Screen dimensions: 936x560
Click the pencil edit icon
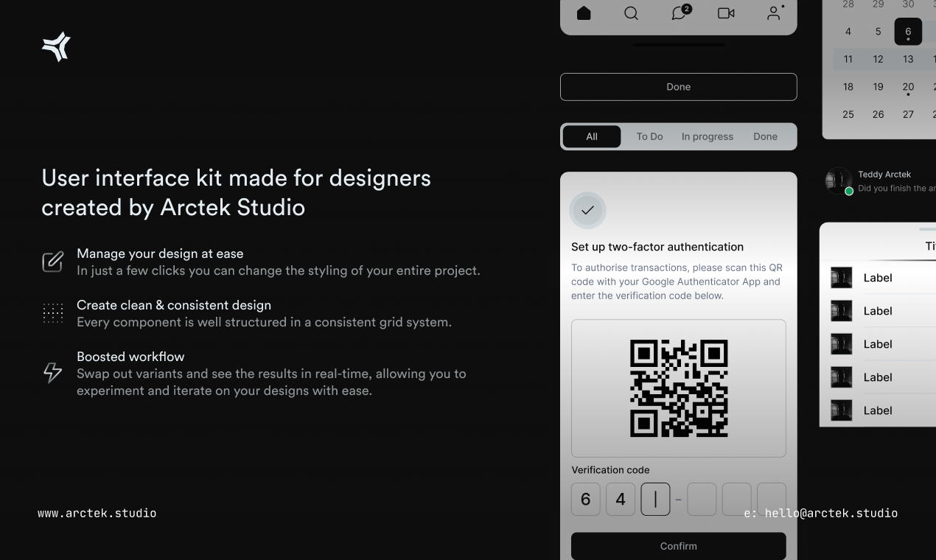pyautogui.click(x=52, y=262)
